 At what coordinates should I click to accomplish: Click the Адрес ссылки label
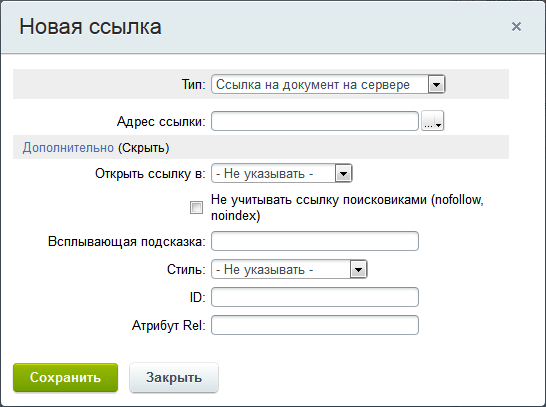click(x=161, y=122)
